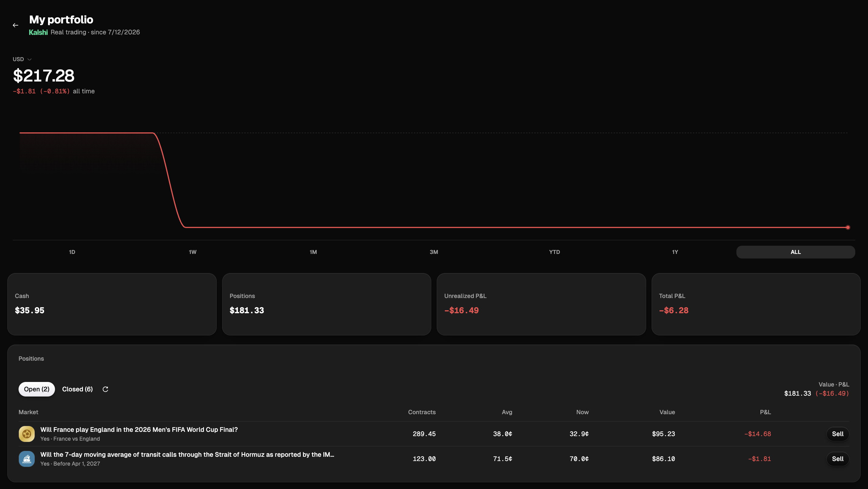Click the Market column header

[28, 412]
